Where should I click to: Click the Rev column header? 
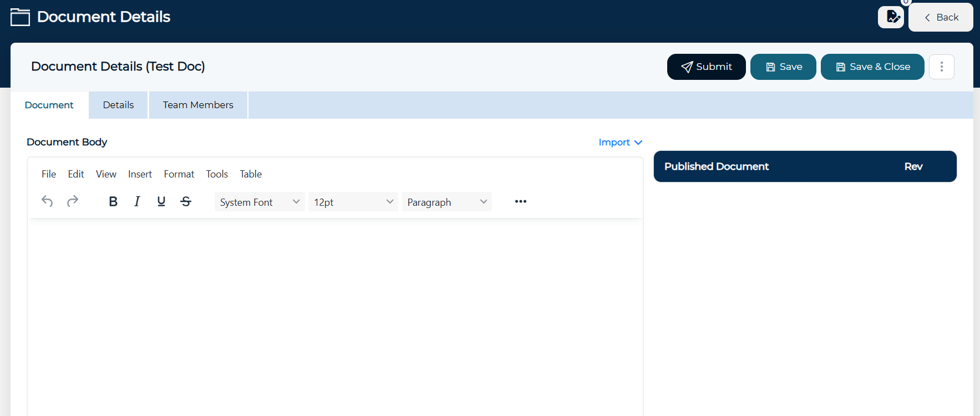click(913, 166)
